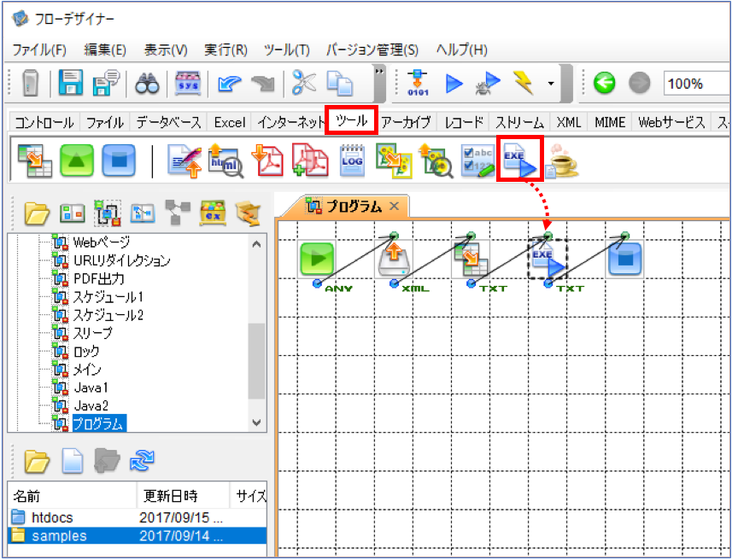Screen dimensions: 732x560
Task: Click the debug run bug icon
Action: pyautogui.click(x=487, y=84)
